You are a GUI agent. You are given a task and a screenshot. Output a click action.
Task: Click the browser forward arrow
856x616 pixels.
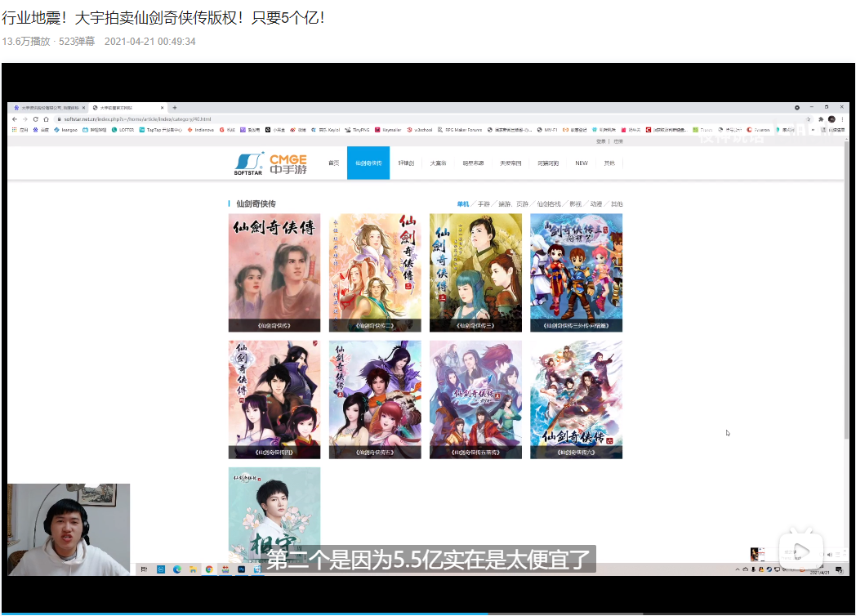[25, 119]
